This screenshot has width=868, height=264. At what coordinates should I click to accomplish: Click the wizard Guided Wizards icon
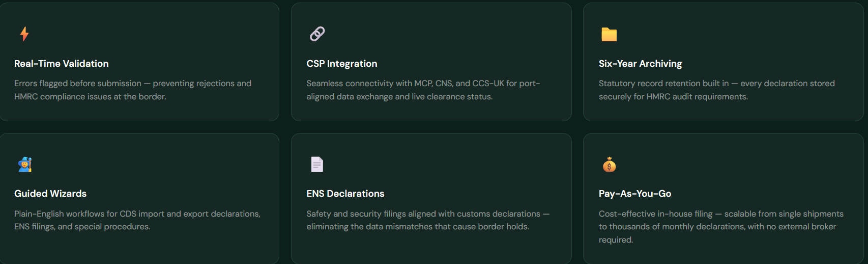[x=25, y=164]
